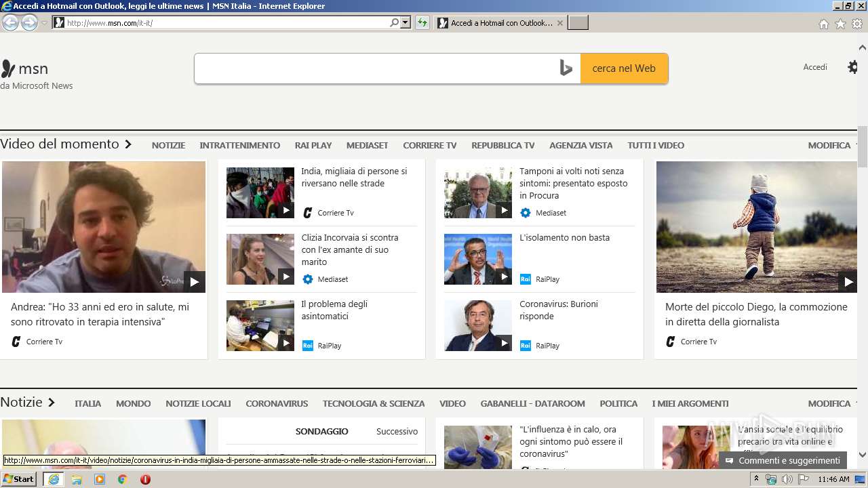Play the Clizia Incorvaia video thumbnail

pos(260,259)
